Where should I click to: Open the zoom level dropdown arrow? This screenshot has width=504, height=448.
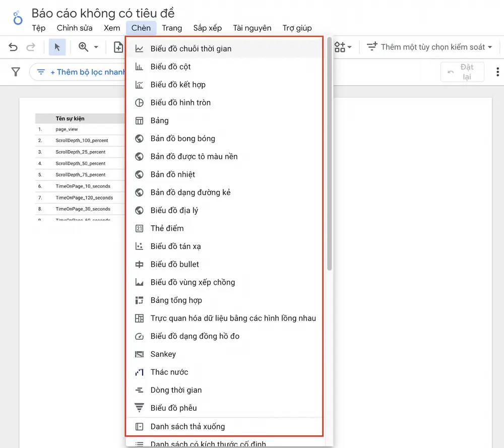click(96, 47)
